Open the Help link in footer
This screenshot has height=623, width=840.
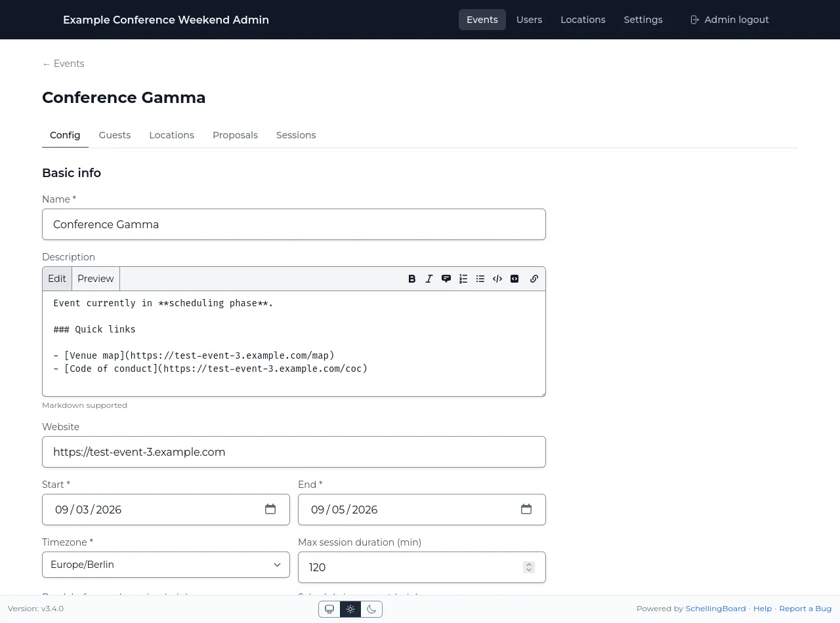tap(763, 609)
